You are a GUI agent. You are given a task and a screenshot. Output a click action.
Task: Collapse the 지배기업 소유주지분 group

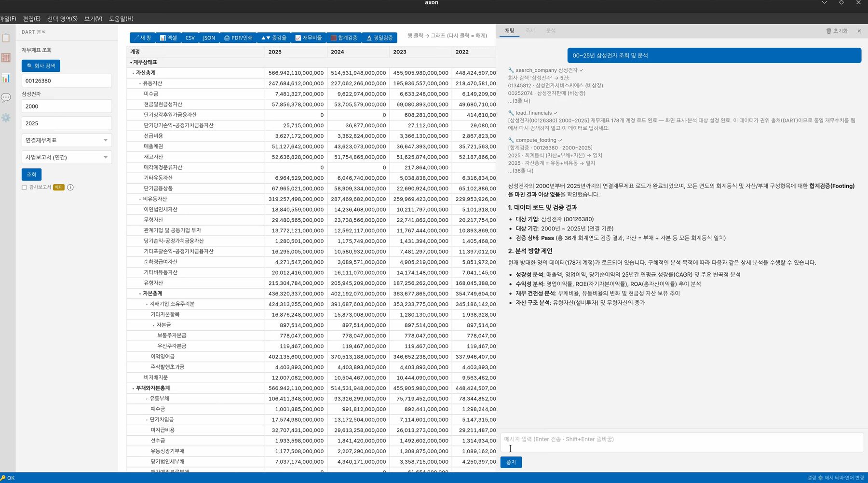[147, 304]
